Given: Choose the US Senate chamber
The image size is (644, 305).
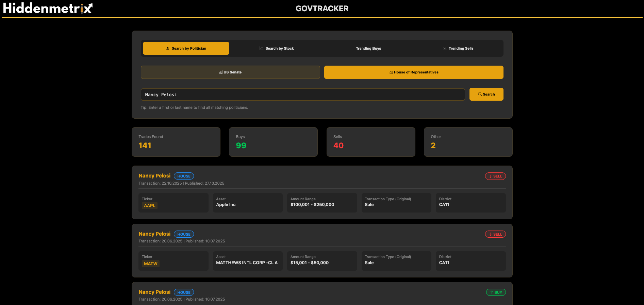Looking at the screenshot, I should 230,72.
